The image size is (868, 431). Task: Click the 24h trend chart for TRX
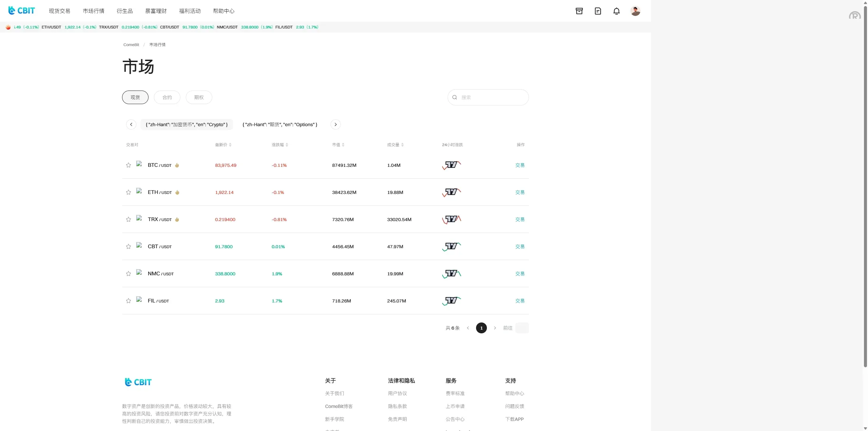pyautogui.click(x=452, y=219)
